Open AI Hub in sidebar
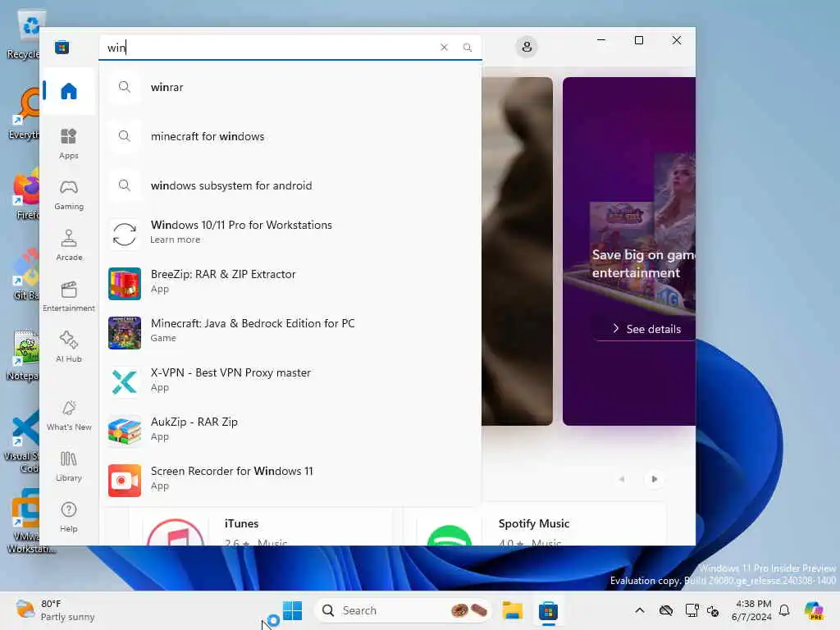This screenshot has width=840, height=630. click(69, 347)
